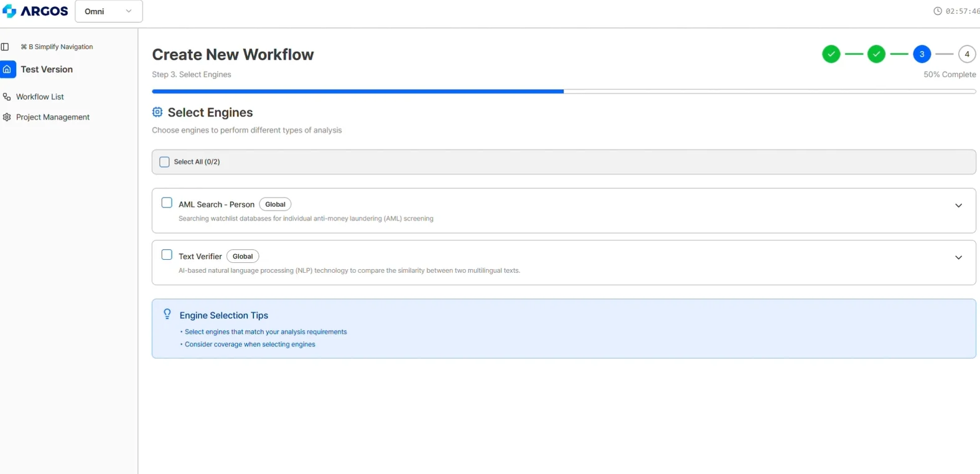Enable the Text Verifier engine checkbox

pos(167,255)
